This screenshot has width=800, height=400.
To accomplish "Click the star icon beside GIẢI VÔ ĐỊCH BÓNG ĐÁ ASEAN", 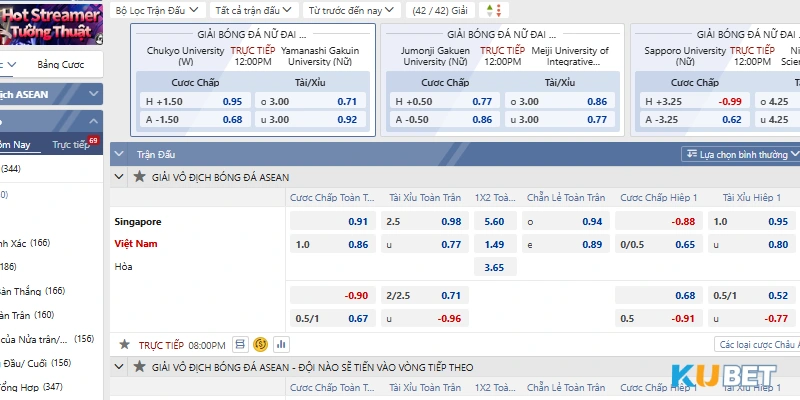I will tap(139, 177).
